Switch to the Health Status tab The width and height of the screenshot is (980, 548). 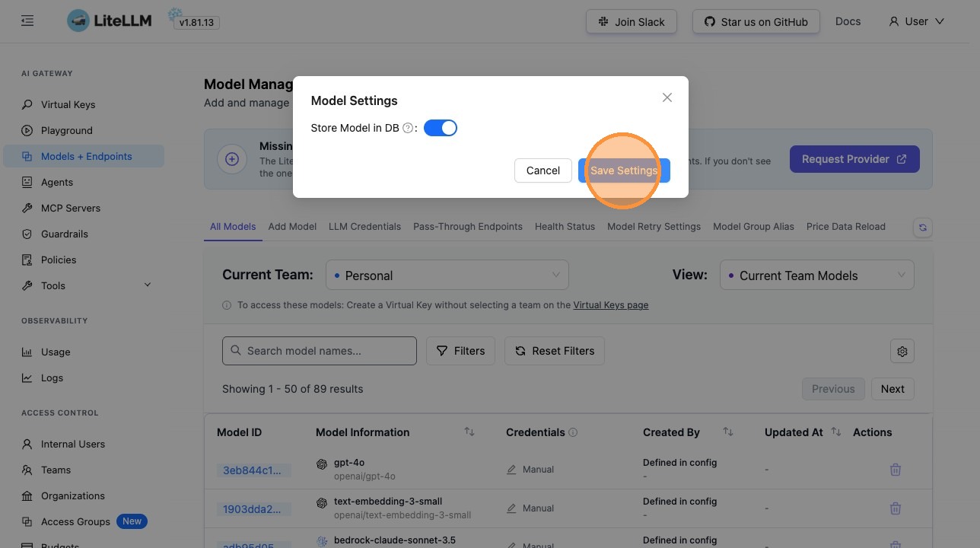[x=565, y=227]
